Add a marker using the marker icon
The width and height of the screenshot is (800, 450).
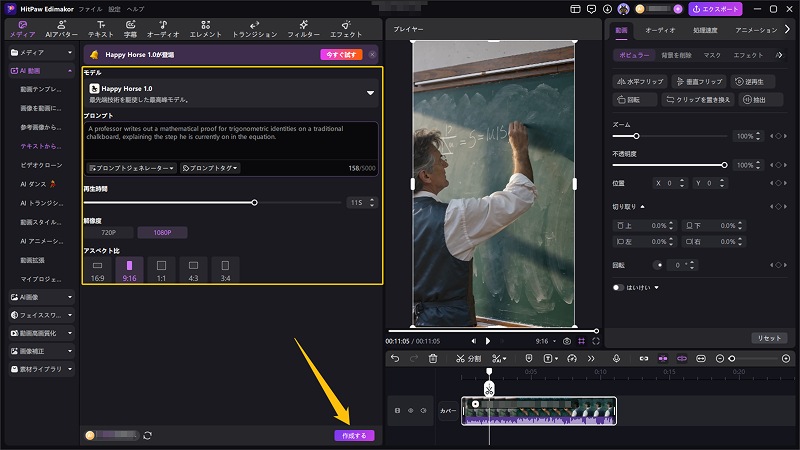tap(529, 359)
